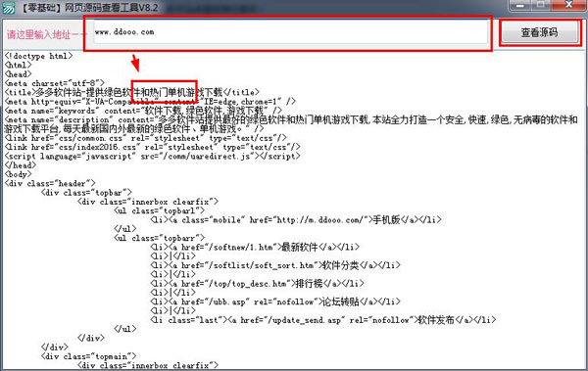This screenshot has height=371, width=588.
Task: Click the div class="topmain" line
Action: (x=88, y=356)
